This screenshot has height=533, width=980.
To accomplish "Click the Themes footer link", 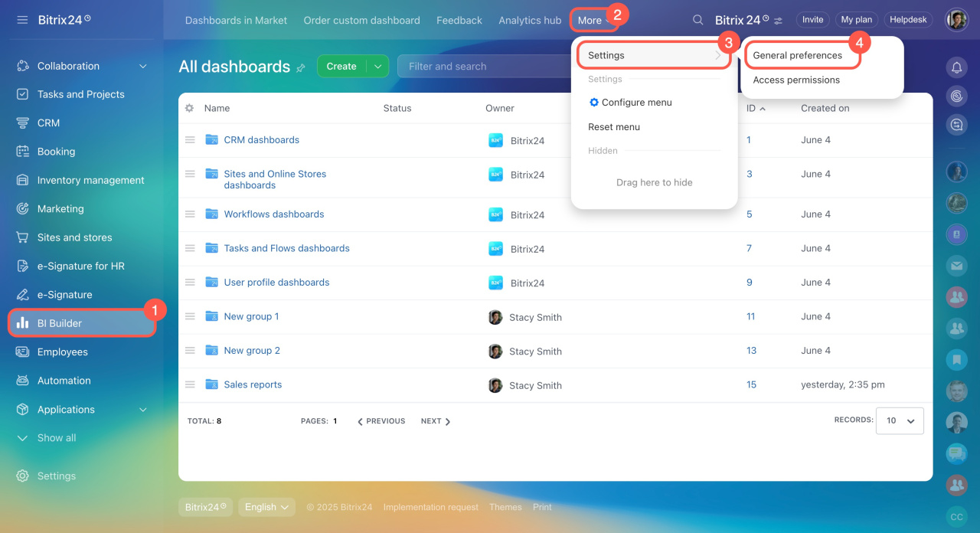I will tap(505, 507).
